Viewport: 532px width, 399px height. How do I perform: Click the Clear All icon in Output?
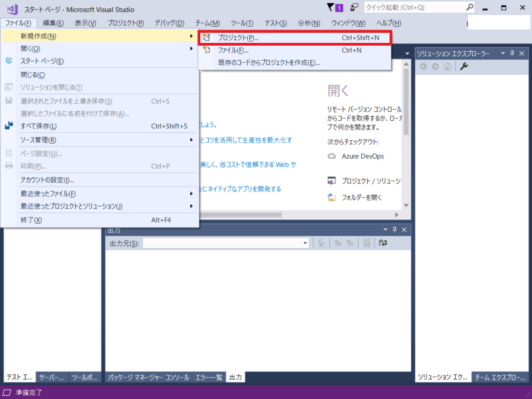(x=367, y=243)
